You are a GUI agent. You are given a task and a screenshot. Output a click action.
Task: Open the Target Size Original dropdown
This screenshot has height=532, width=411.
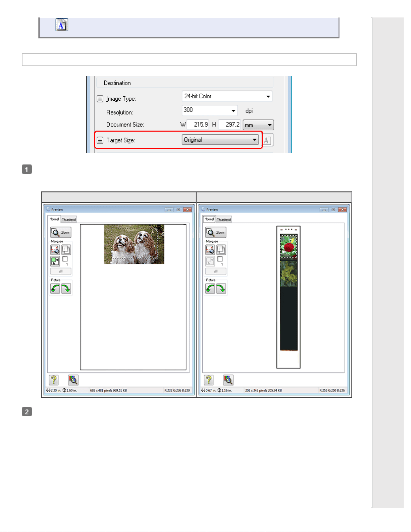click(x=220, y=140)
